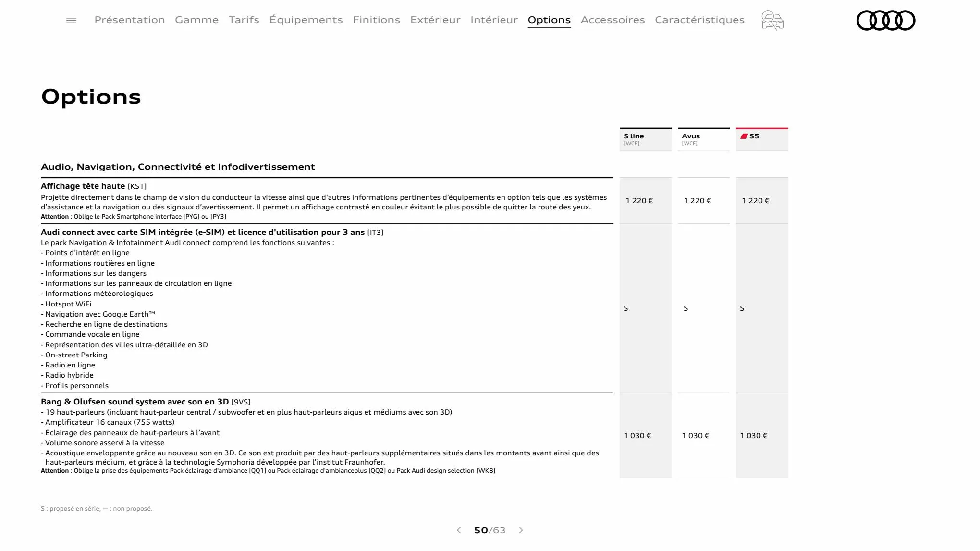This screenshot has height=551, width=980.
Task: Click the S standard mark under Avus
Action: pyautogui.click(x=686, y=308)
